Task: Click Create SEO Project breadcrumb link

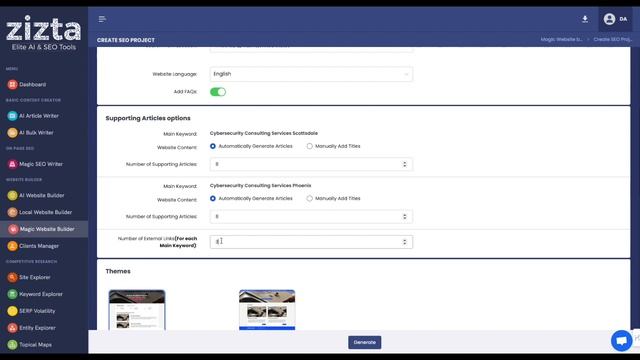Action: (612, 40)
